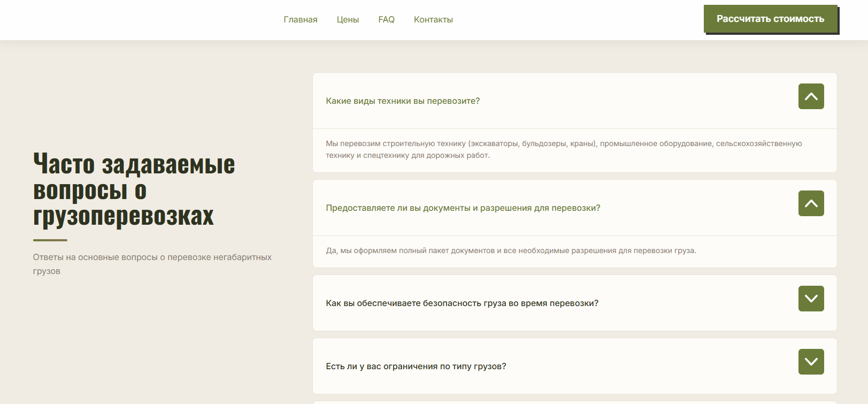Open the Главная menu item
868x404 pixels.
[x=300, y=20]
